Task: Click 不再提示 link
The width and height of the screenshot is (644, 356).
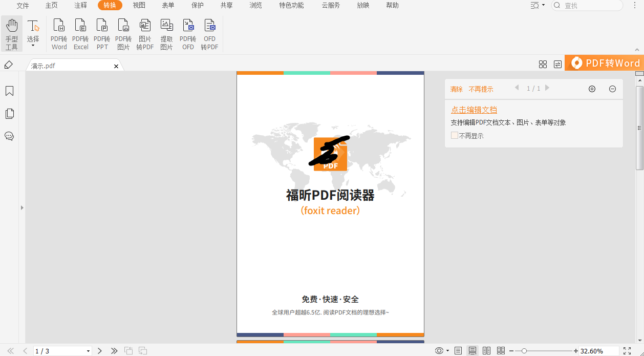Action: 481,89
